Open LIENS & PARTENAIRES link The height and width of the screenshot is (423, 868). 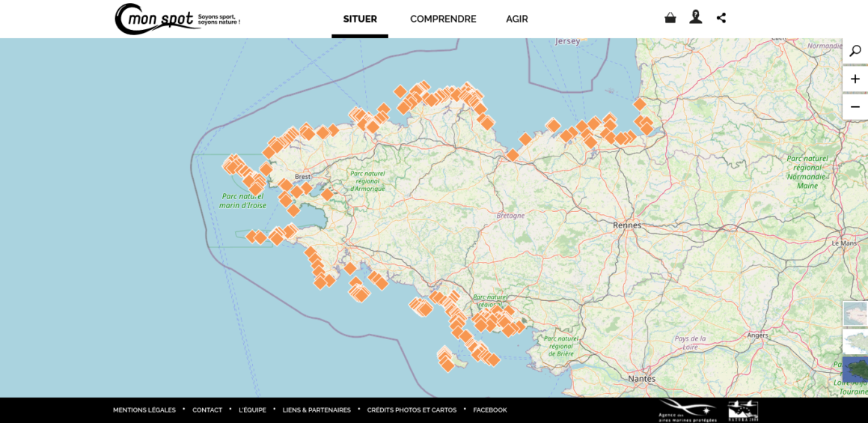point(317,410)
